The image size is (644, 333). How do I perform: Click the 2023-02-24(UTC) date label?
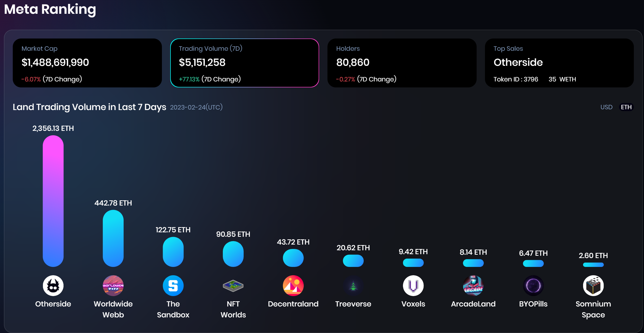tap(196, 107)
